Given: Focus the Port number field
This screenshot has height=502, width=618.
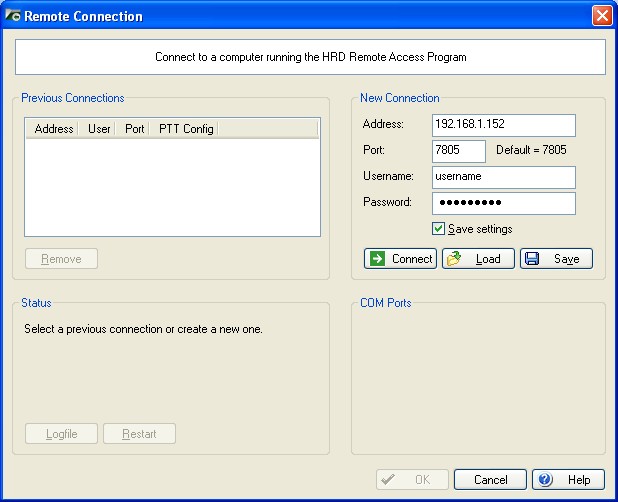Looking at the screenshot, I should [x=459, y=151].
